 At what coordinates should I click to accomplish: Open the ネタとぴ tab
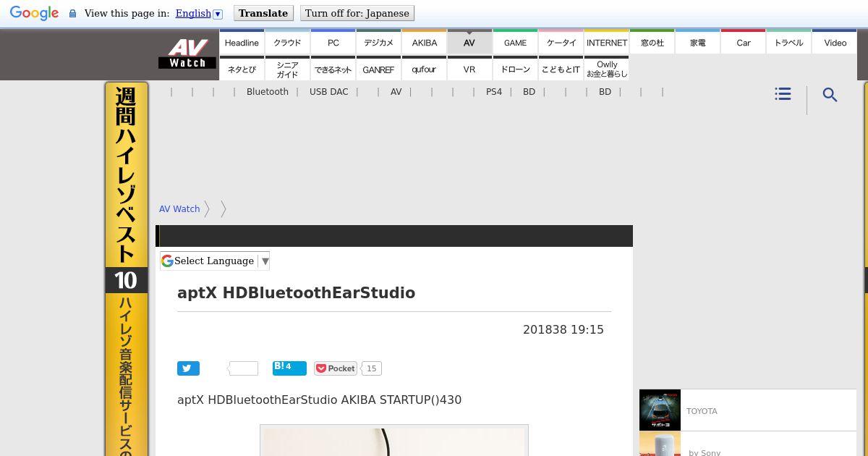pos(242,69)
